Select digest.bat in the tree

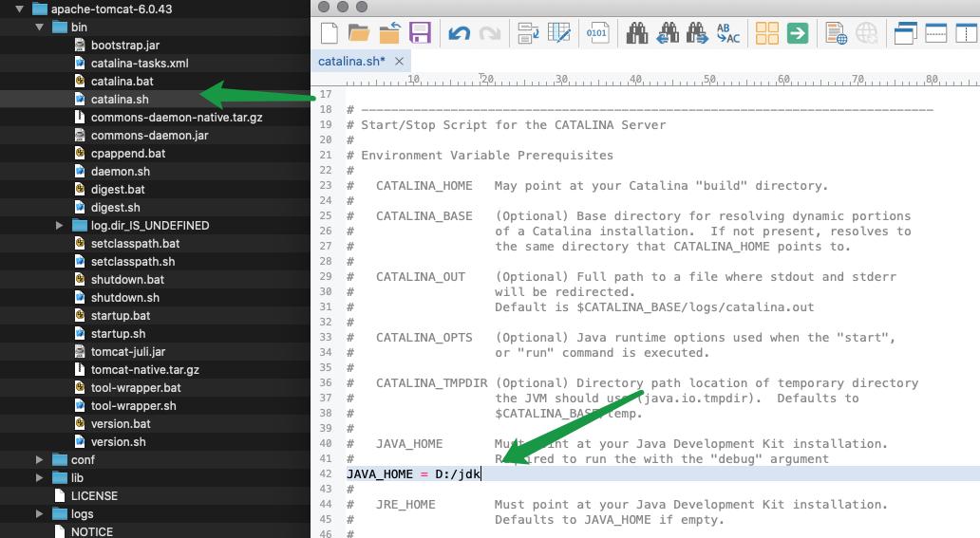click(x=118, y=190)
